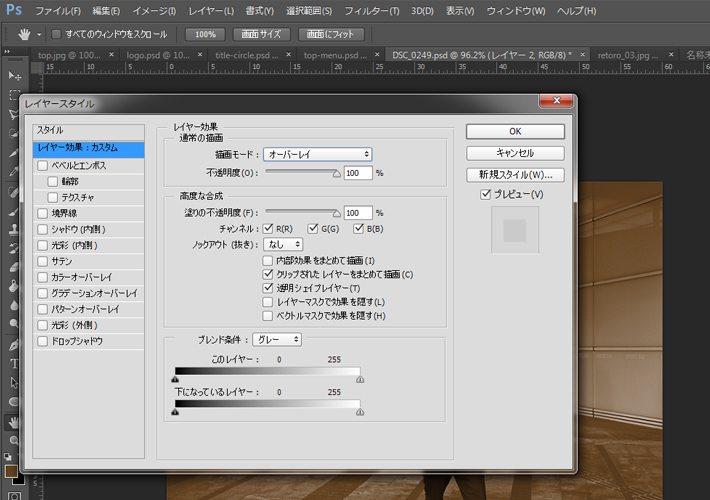The image size is (710, 500).
Task: Click the 塗りの不透明度(F) slider handle
Action: [336, 214]
